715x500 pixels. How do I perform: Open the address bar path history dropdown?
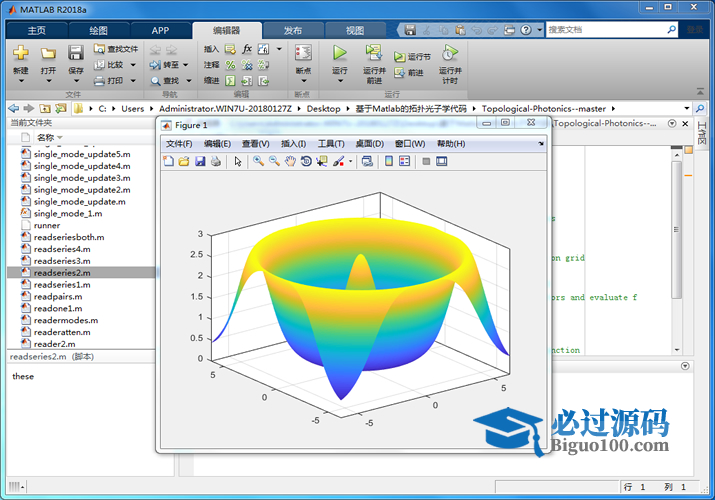[x=687, y=108]
